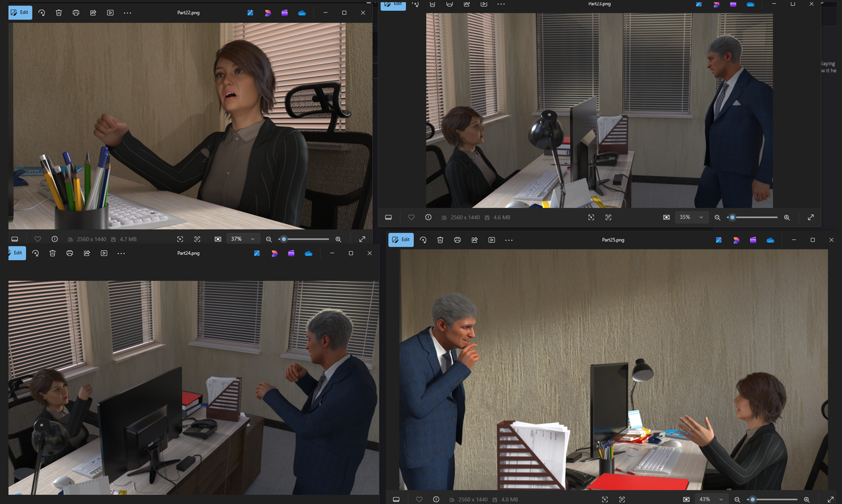This screenshot has height=504, width=842.
Task: Scan text in the Part22.png window
Action: coord(197,239)
